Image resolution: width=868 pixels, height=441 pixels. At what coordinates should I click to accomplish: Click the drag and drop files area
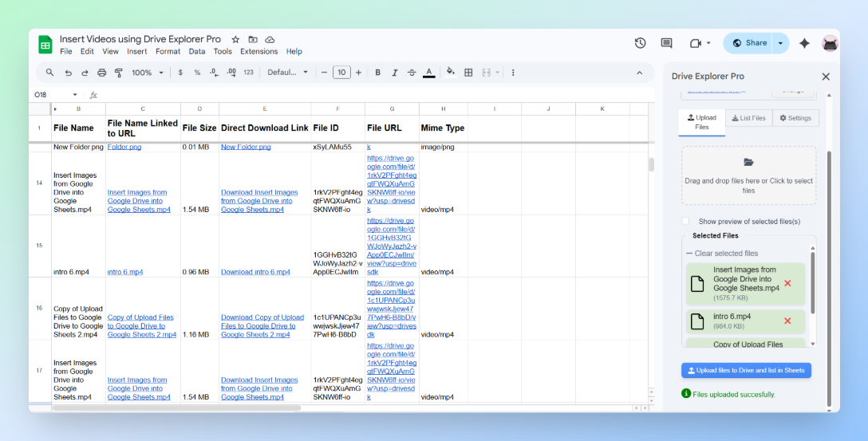click(748, 176)
